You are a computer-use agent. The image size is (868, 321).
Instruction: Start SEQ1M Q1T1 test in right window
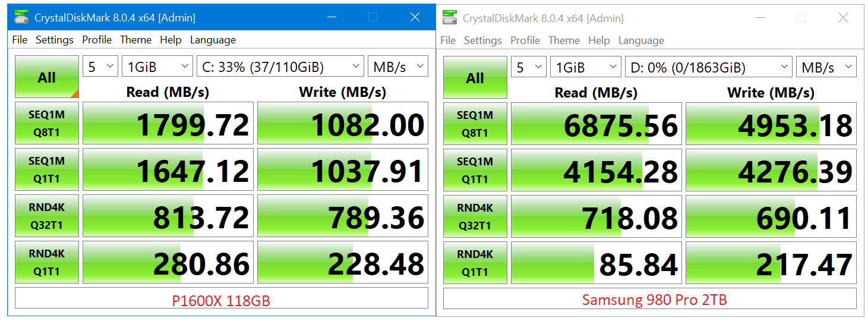(x=475, y=170)
